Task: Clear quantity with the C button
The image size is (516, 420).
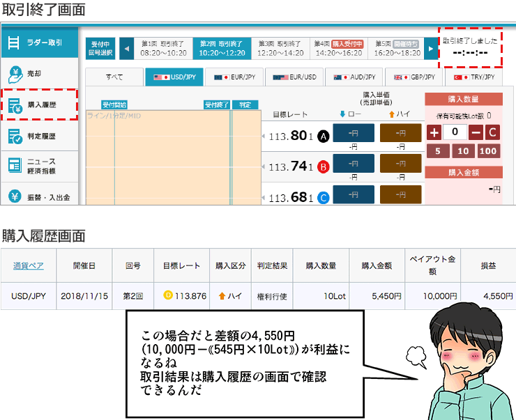Action: [x=493, y=132]
